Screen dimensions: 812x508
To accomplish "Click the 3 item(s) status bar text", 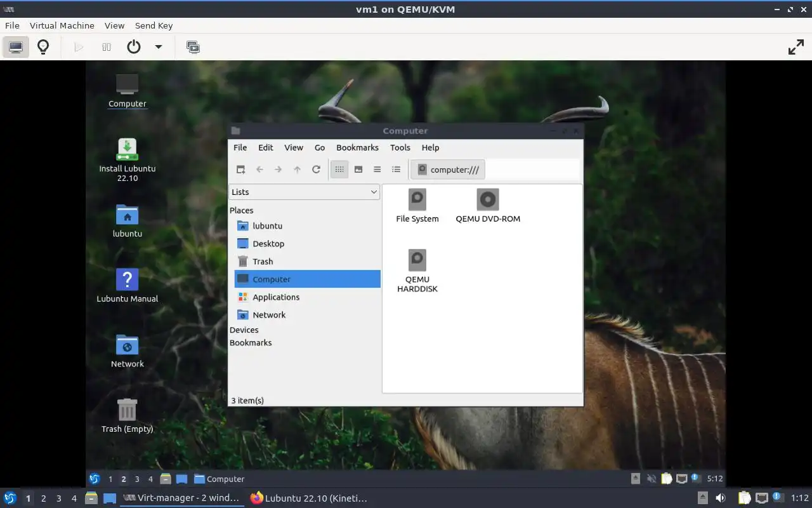I will (247, 400).
